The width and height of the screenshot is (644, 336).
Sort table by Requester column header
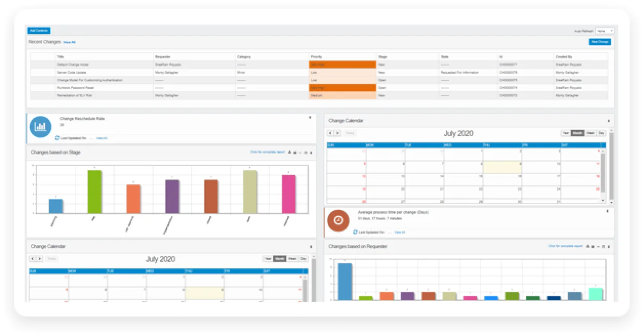[162, 57]
